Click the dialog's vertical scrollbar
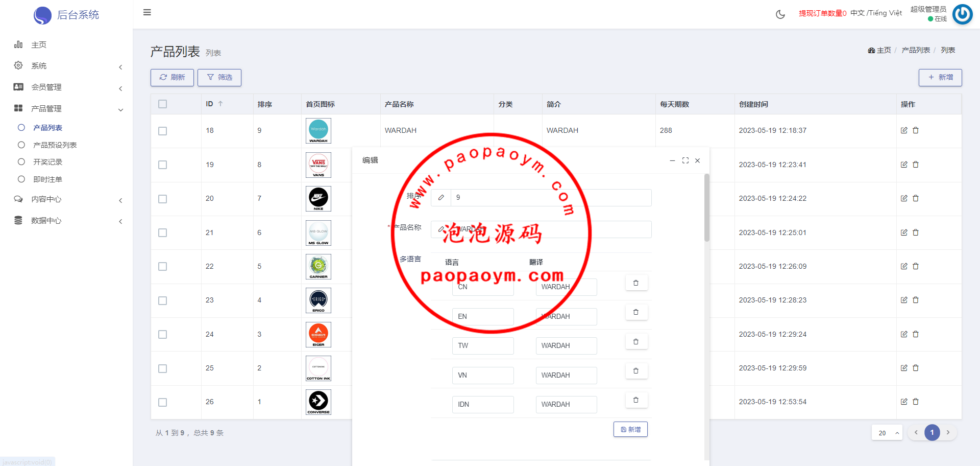The height and width of the screenshot is (466, 980). (707, 209)
